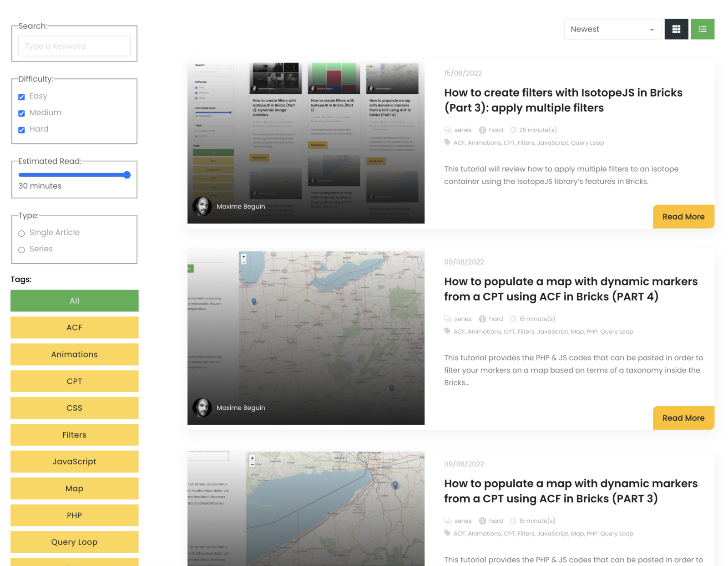
Task: Uncheck the Easy difficulty checkbox
Action: click(21, 97)
